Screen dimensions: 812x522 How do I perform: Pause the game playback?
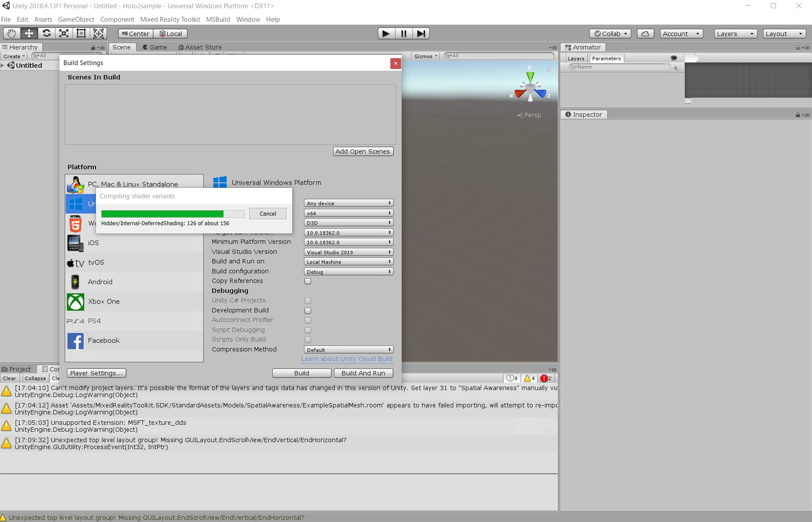(403, 33)
